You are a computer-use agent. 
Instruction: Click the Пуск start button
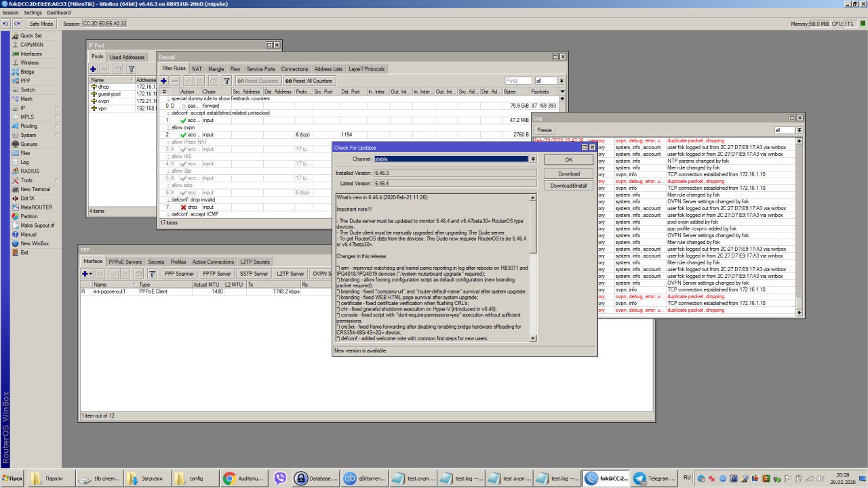[12, 479]
